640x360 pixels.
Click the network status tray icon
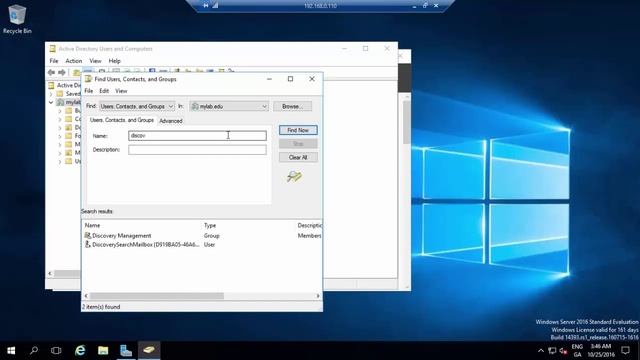tap(552, 350)
